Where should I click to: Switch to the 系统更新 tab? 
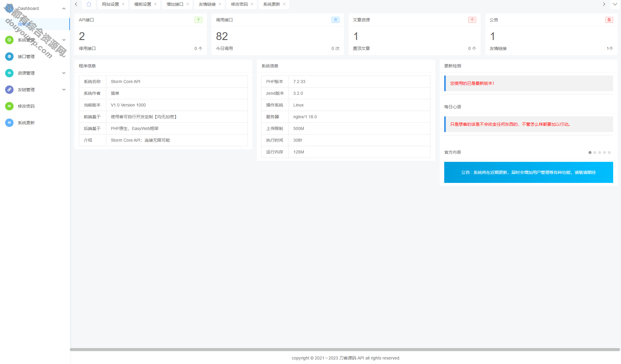click(272, 4)
